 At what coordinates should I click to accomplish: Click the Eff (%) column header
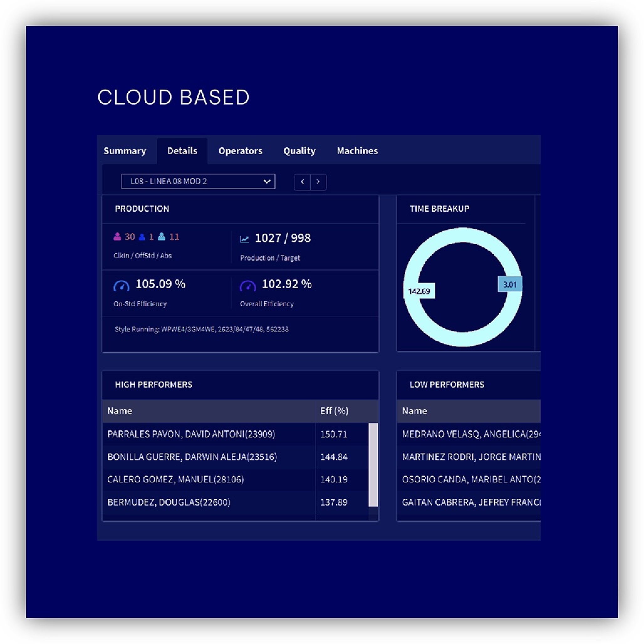click(x=334, y=411)
